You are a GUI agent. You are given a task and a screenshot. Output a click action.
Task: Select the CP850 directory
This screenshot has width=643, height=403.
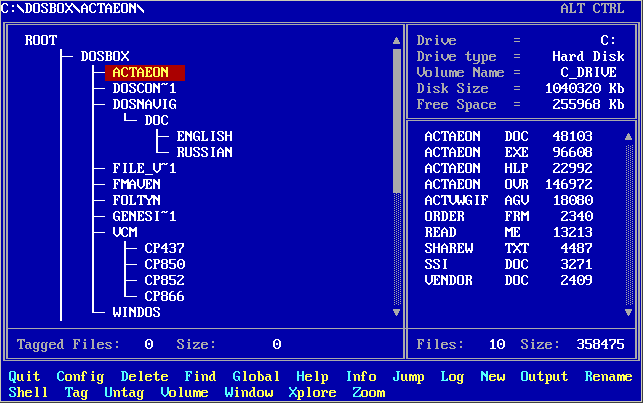[x=164, y=264]
